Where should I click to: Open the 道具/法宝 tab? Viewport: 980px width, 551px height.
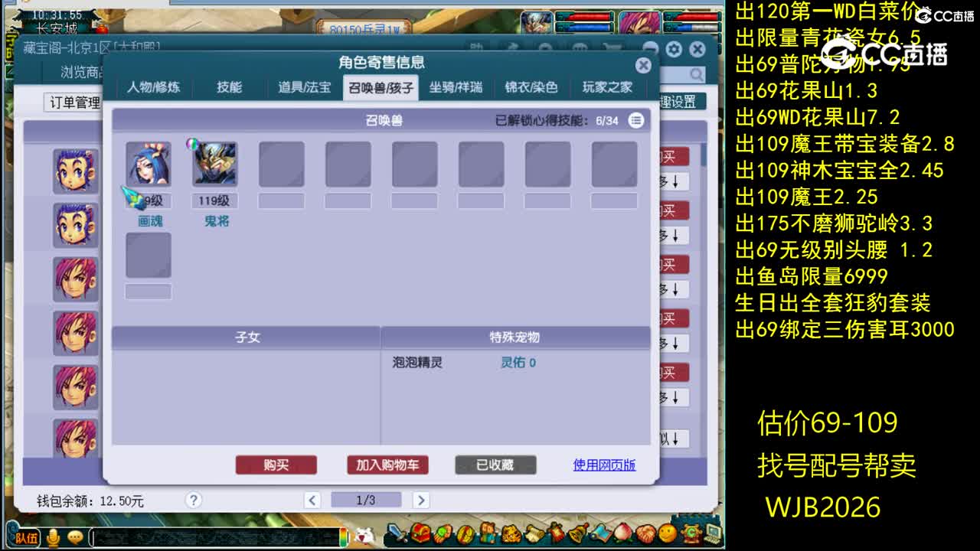coord(305,87)
